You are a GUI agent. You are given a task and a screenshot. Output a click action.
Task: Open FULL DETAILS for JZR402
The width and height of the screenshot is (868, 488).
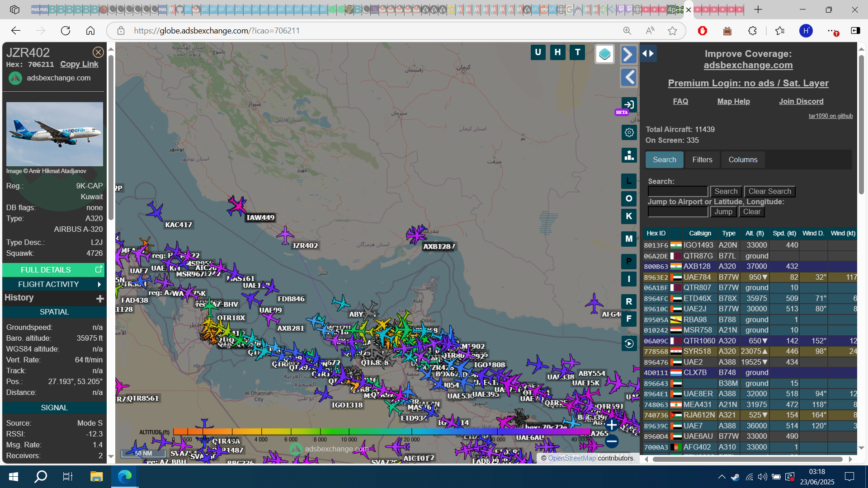pyautogui.click(x=53, y=270)
